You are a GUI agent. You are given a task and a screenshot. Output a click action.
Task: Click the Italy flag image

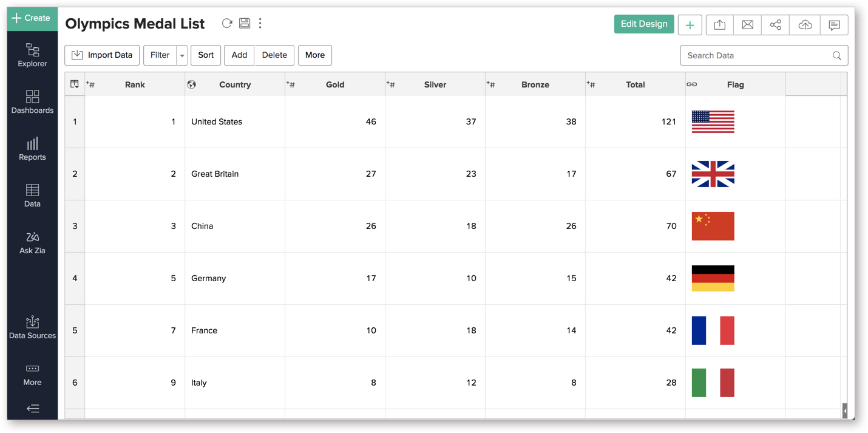point(713,383)
